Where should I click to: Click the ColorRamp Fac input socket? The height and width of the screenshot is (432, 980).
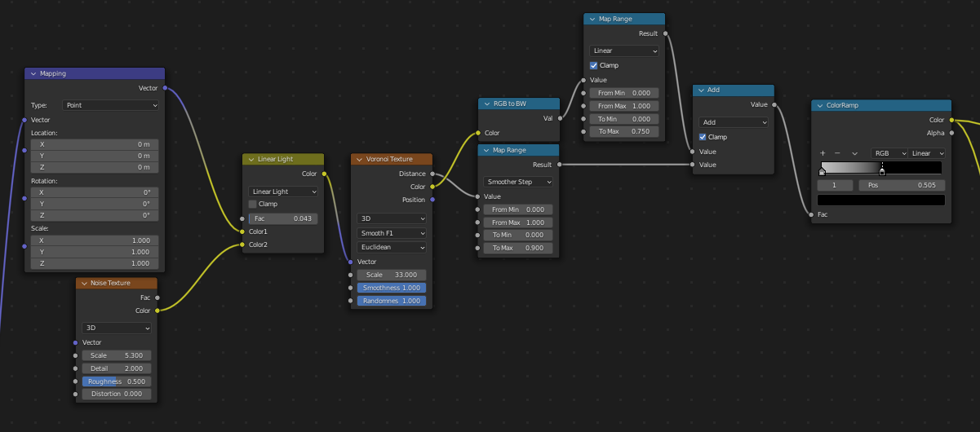[812, 214]
